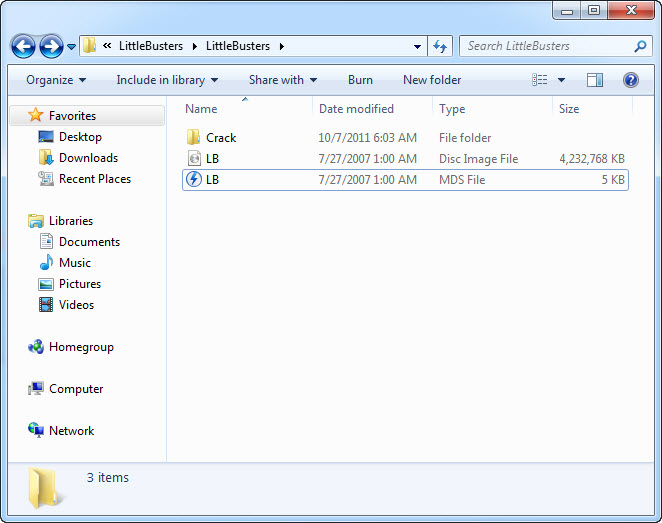Screen dimensions: 662x523
Task: Open more view options dropdown arrow
Action: click(562, 80)
